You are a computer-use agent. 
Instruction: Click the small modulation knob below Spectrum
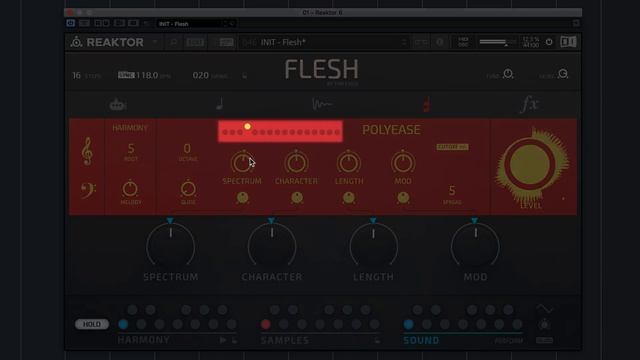[x=242, y=198]
